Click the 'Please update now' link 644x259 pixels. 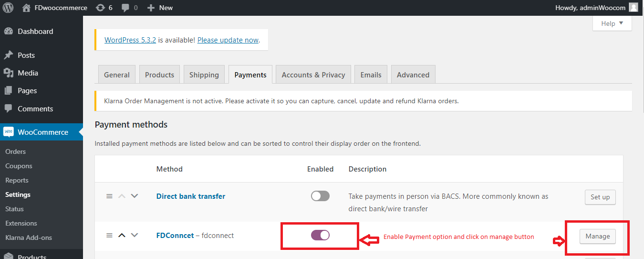[x=228, y=40]
